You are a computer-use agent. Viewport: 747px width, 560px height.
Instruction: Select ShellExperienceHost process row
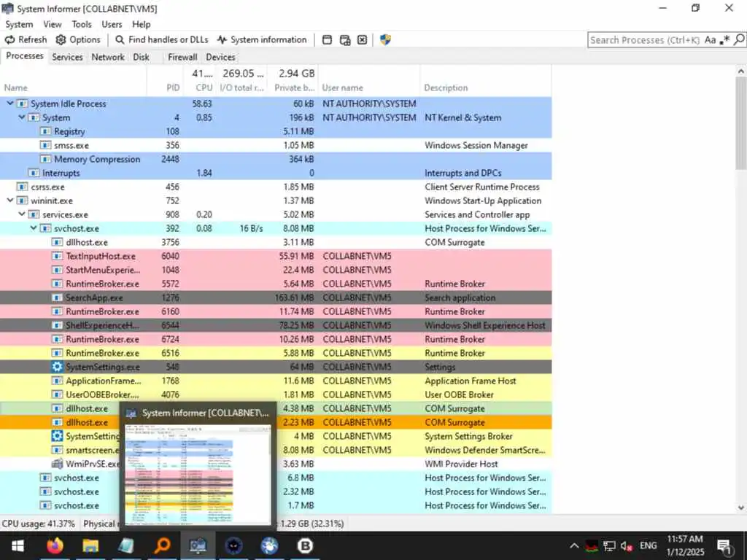pos(276,325)
